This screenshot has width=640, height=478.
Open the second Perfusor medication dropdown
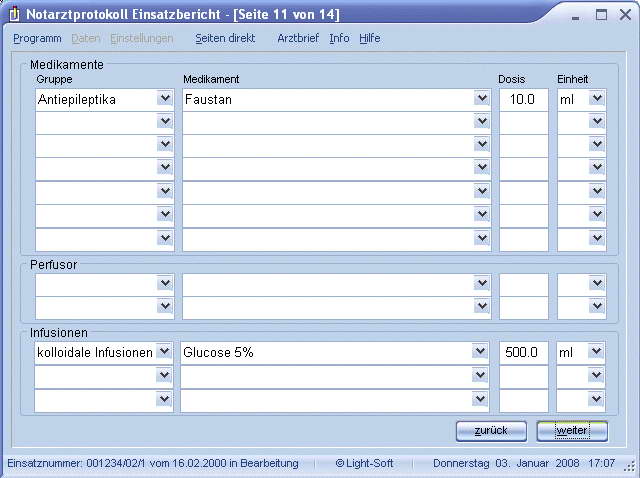pyautogui.click(x=482, y=306)
